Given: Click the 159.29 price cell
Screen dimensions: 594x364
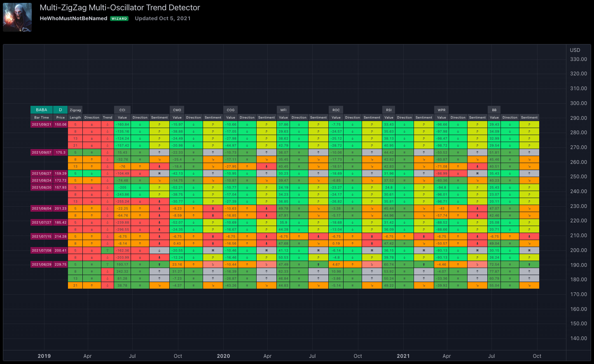Looking at the screenshot, I should coord(61,173).
